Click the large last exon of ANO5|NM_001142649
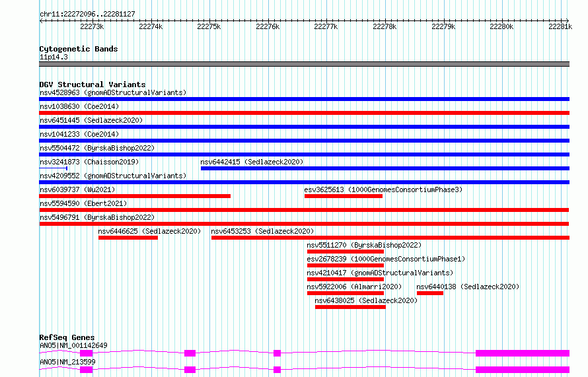588x377 pixels. click(523, 353)
